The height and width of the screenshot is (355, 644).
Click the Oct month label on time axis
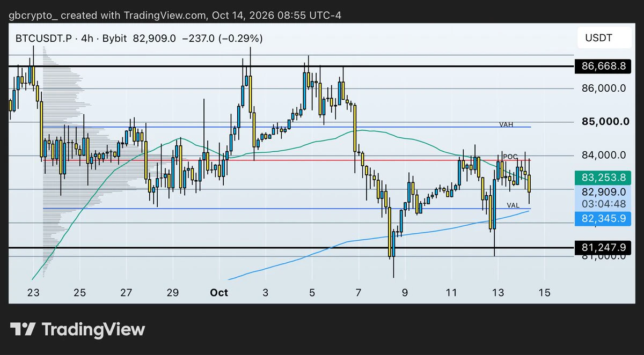pos(219,293)
